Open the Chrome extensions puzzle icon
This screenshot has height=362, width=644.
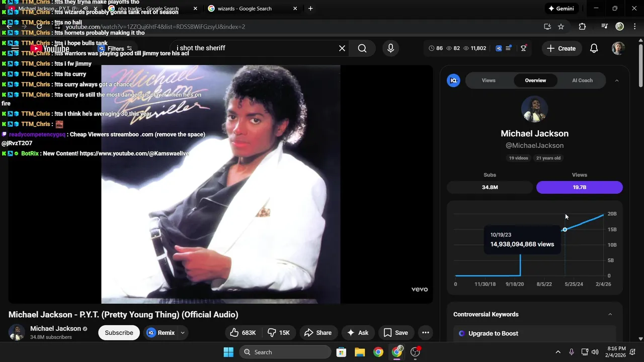tap(582, 27)
